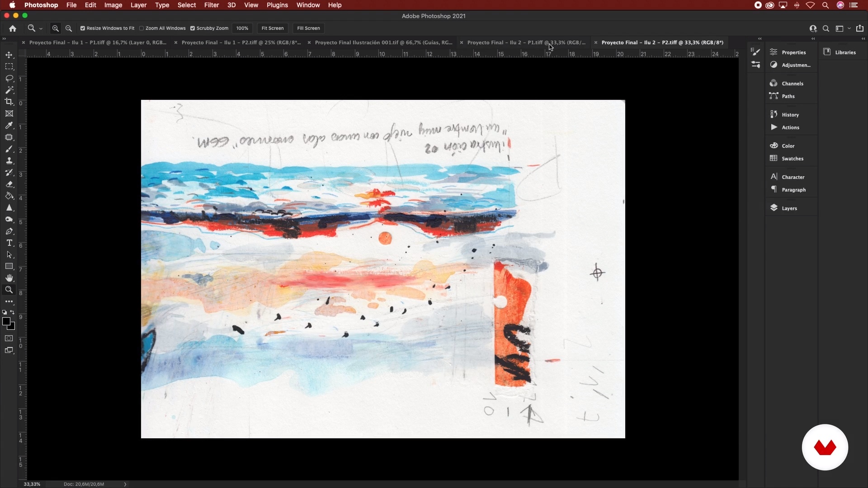The width and height of the screenshot is (868, 488).
Task: Click the Fit Screen button
Action: coord(273,28)
